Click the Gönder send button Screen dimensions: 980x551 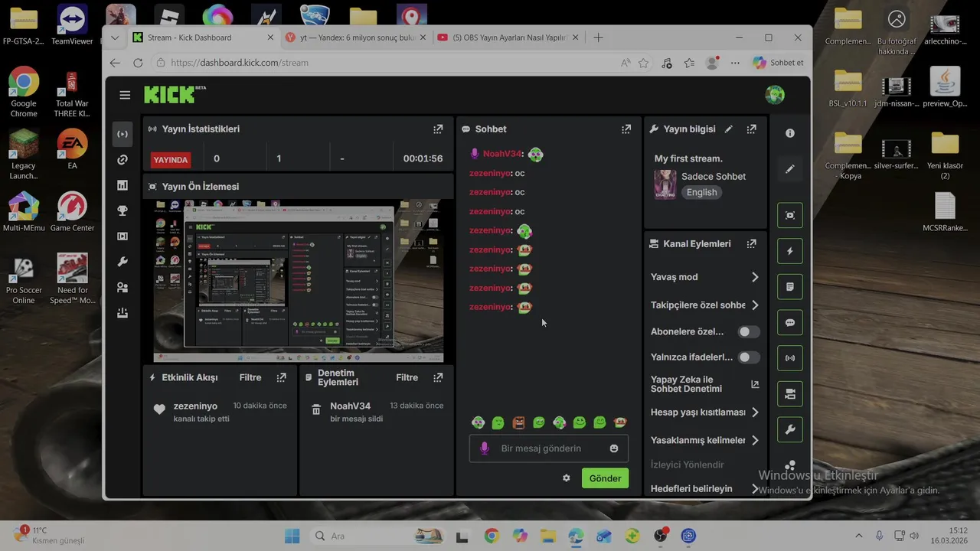pos(605,478)
